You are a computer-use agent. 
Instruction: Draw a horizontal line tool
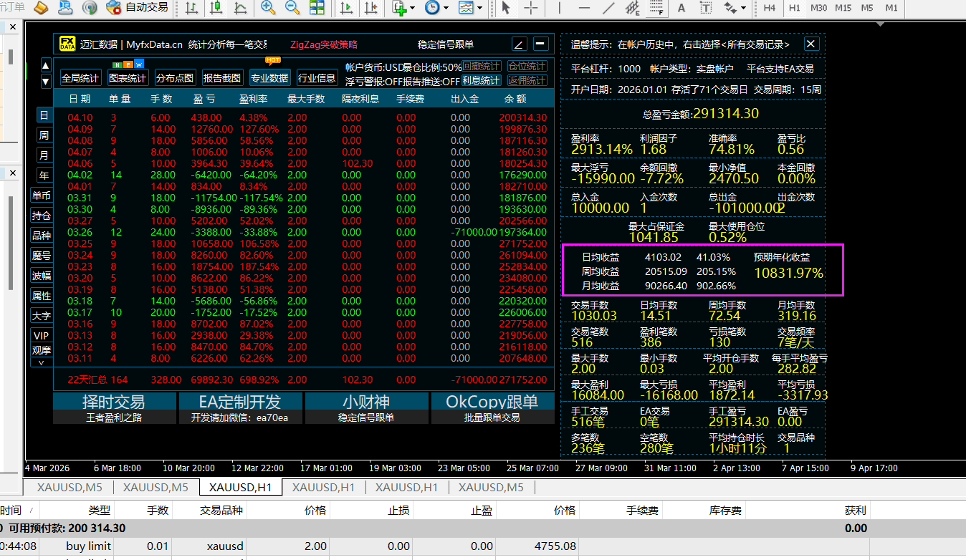click(x=584, y=8)
